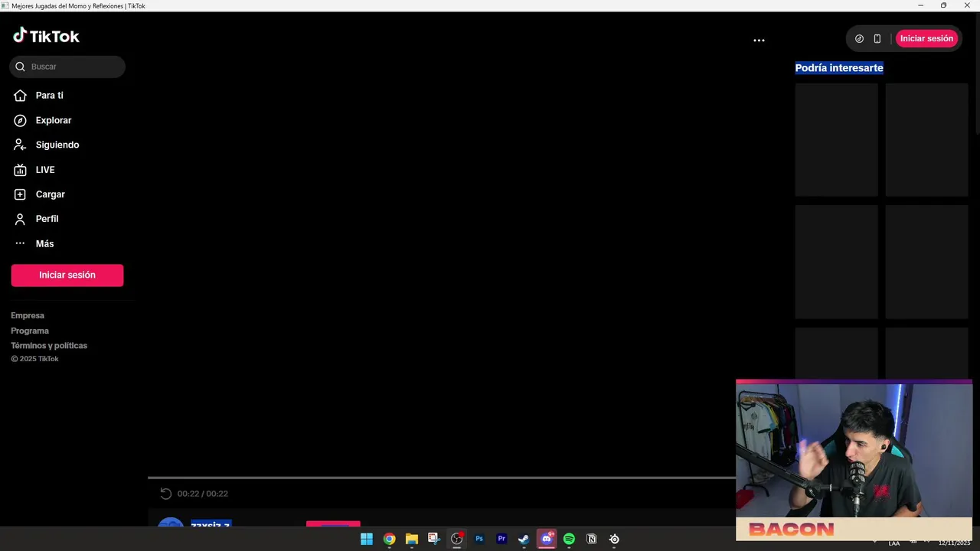Open the Siguiendo feed
The height and width of the screenshot is (551, 980).
57,145
